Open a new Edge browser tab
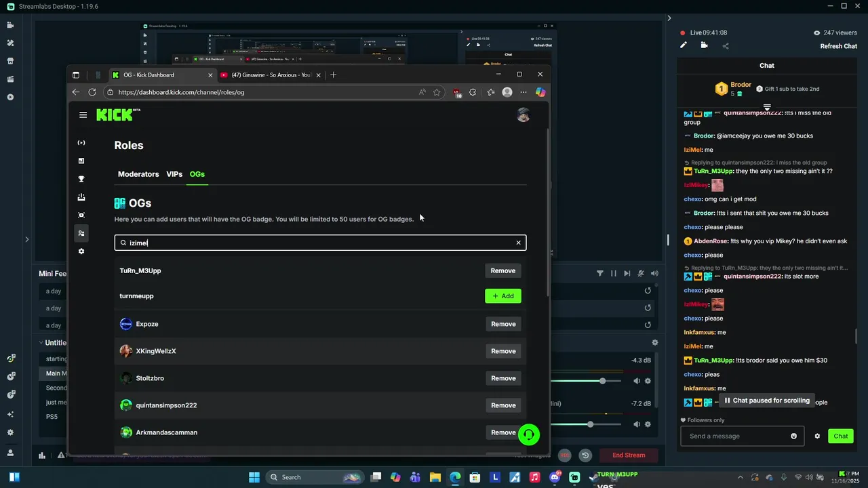The width and height of the screenshot is (868, 488). (x=333, y=75)
